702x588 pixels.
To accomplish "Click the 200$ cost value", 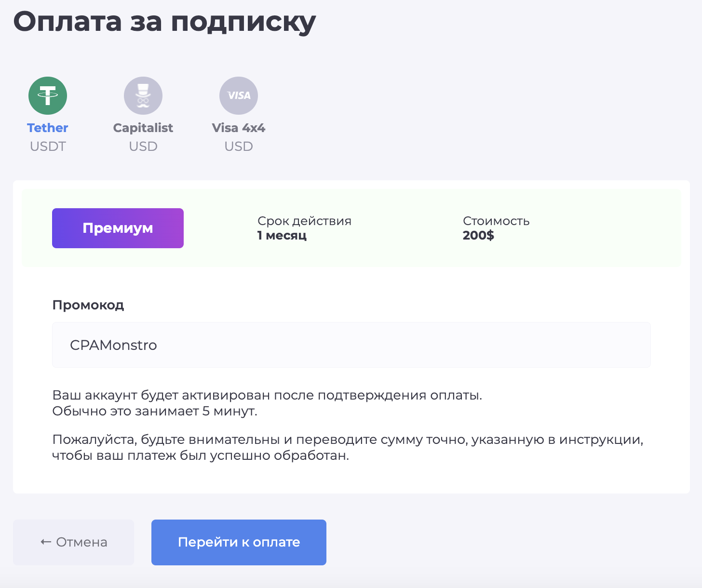I will click(478, 235).
